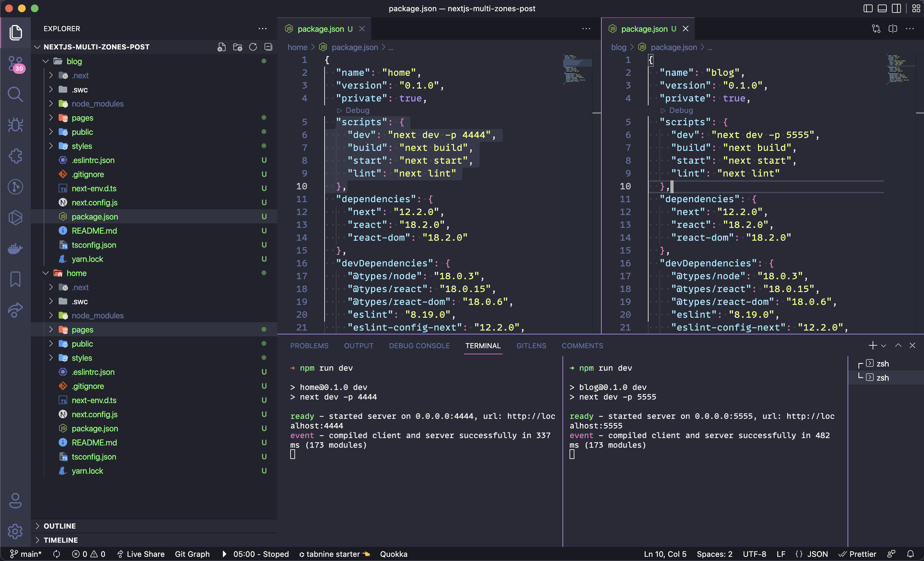Switch to the Output panel tab
The width and height of the screenshot is (924, 561).
point(359,346)
